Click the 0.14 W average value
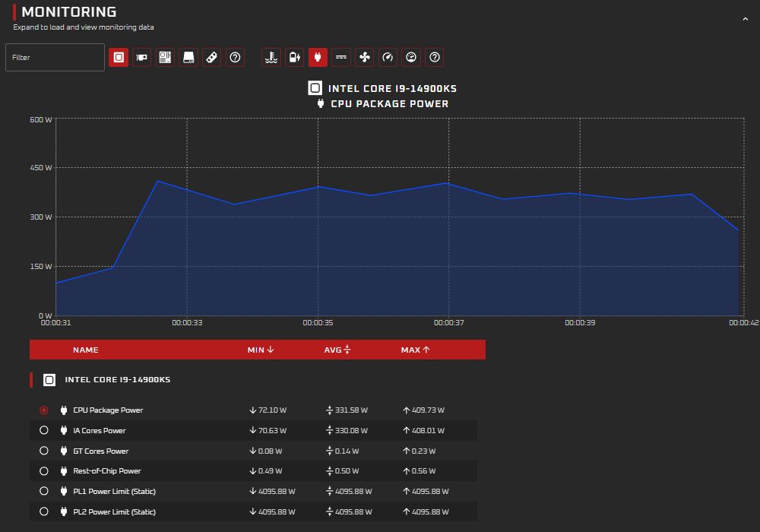The height and width of the screenshot is (532, 760). [347, 451]
